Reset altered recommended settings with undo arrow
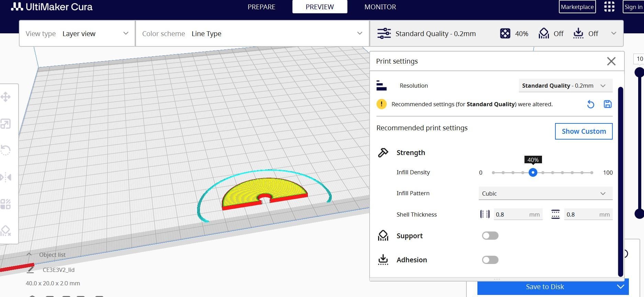Image resolution: width=644 pixels, height=297 pixels. pos(590,104)
